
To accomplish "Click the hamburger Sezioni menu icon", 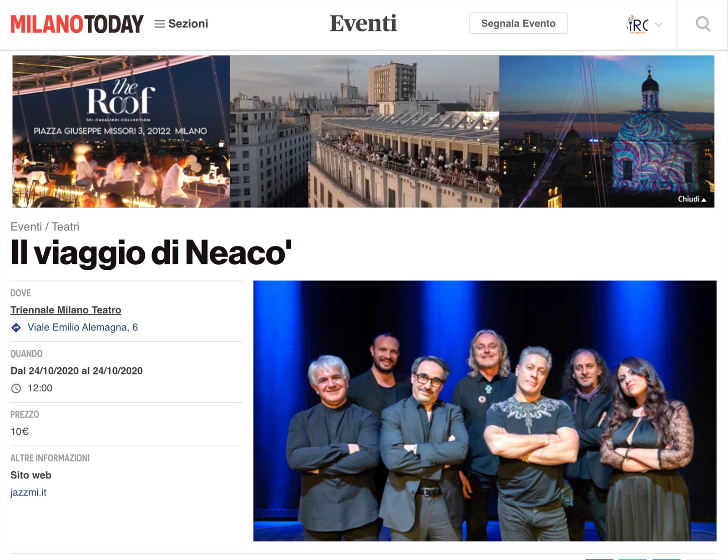I will (159, 24).
